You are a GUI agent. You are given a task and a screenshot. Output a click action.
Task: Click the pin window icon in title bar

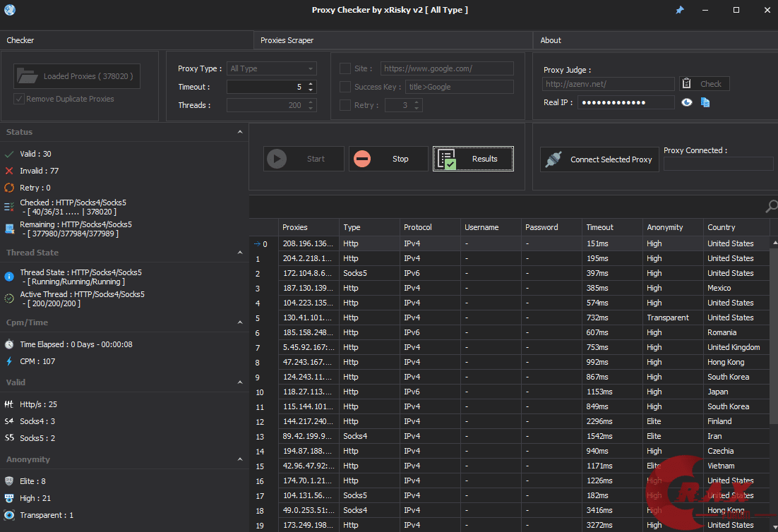click(679, 11)
